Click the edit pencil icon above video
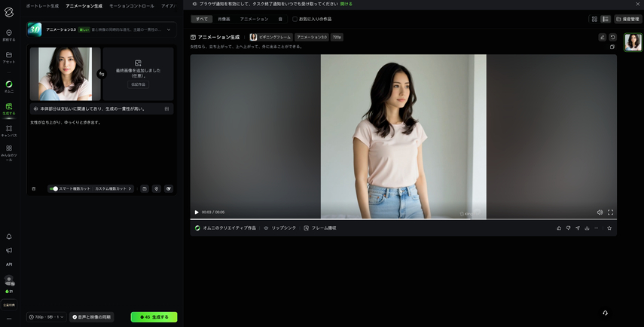Screen dimensions: 644x327 coord(603,37)
